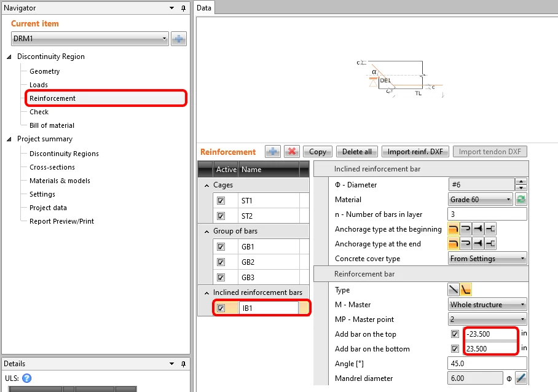Open the Concrete cover type dropdown
Screen dimensions: 558x392
[487, 259]
